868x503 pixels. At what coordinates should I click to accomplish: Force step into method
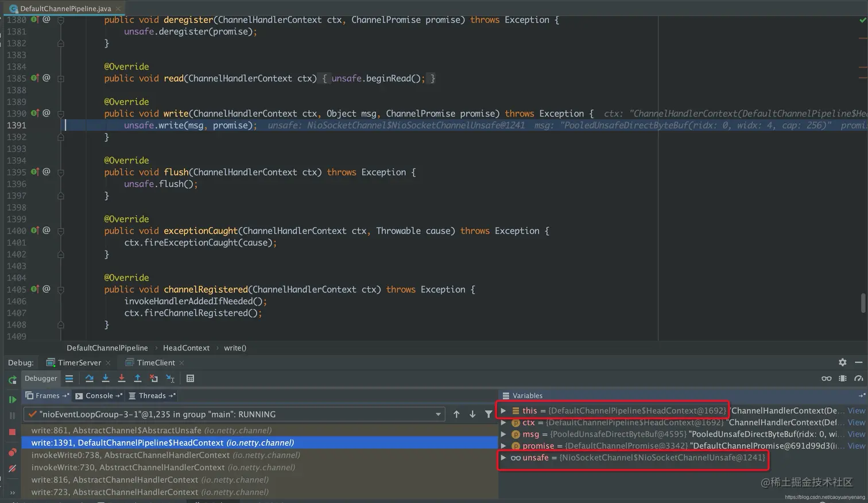click(122, 379)
